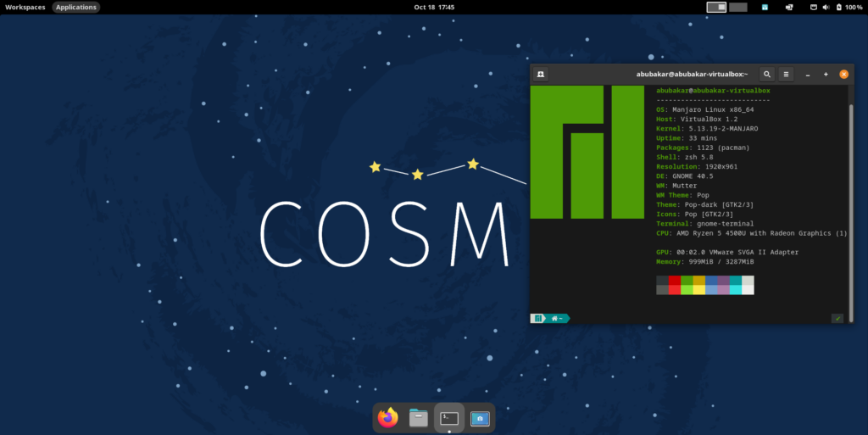Open a new terminal tab using the titlebar icon
The width and height of the screenshot is (868, 435).
click(x=541, y=74)
